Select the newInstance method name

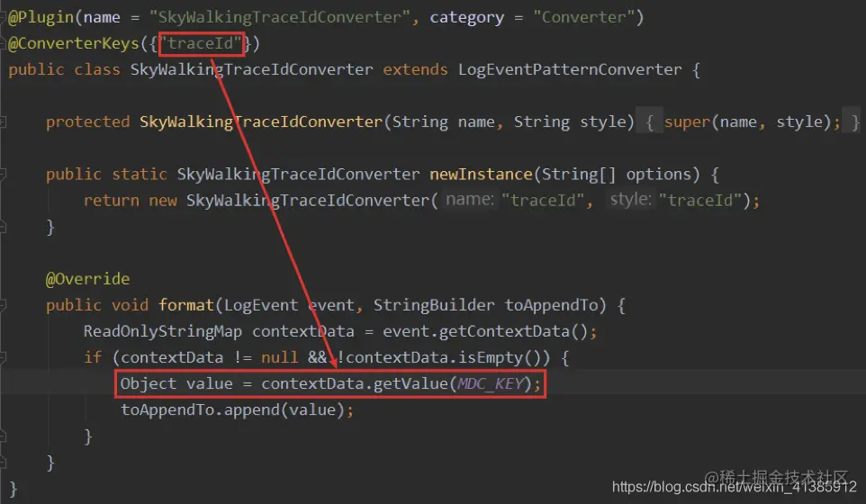coord(481,175)
